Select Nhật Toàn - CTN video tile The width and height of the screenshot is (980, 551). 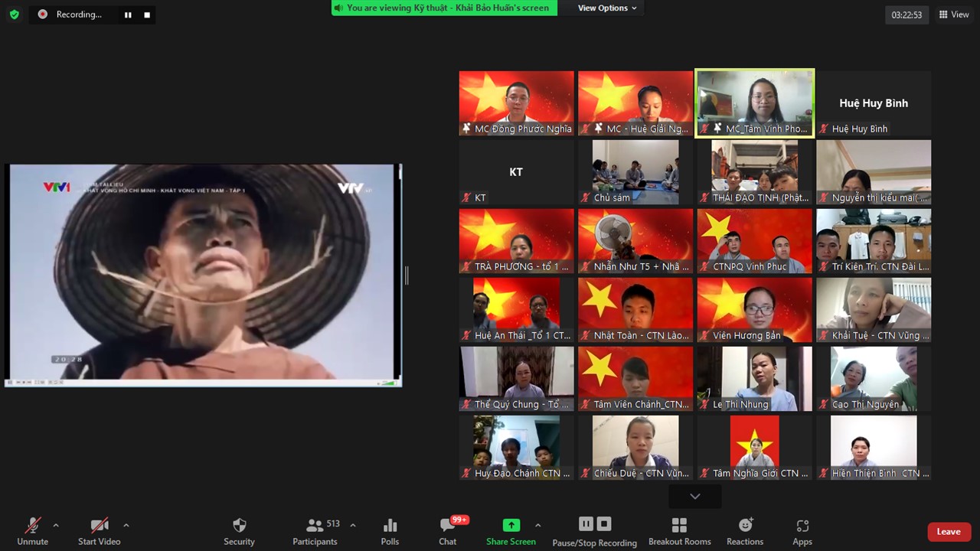click(x=635, y=310)
